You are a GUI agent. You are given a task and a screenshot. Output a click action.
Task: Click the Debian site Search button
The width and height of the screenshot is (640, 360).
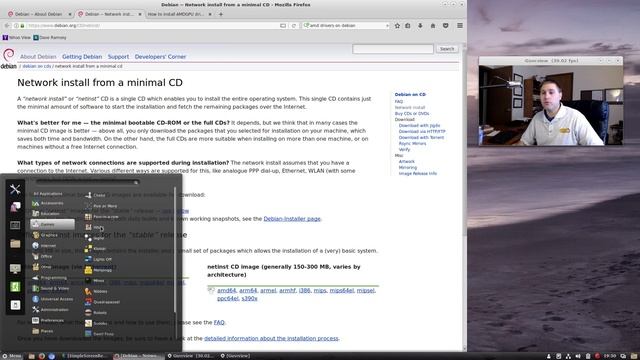pyautogui.click(x=447, y=49)
